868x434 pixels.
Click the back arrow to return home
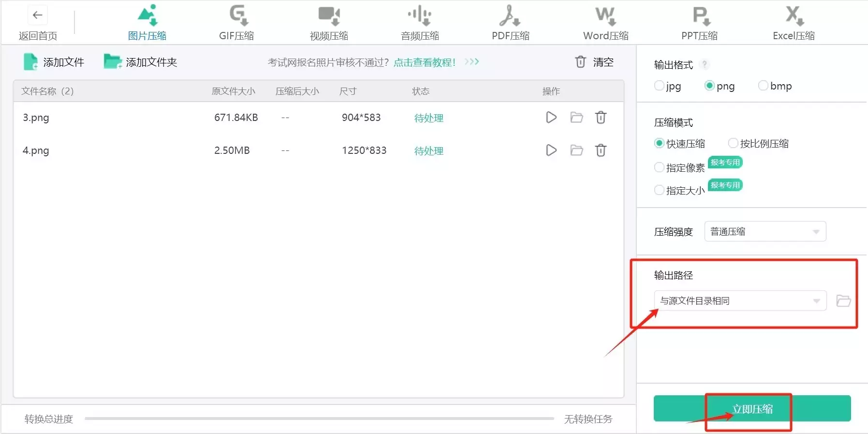click(x=37, y=15)
